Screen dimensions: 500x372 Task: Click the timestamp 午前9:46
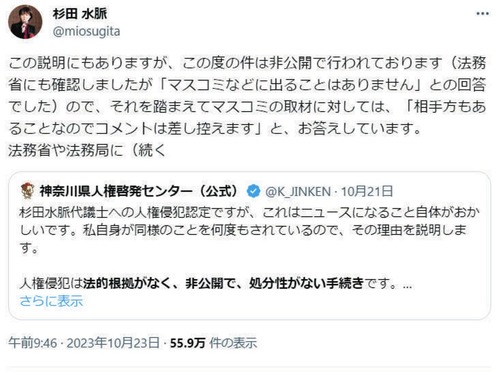coord(33,343)
